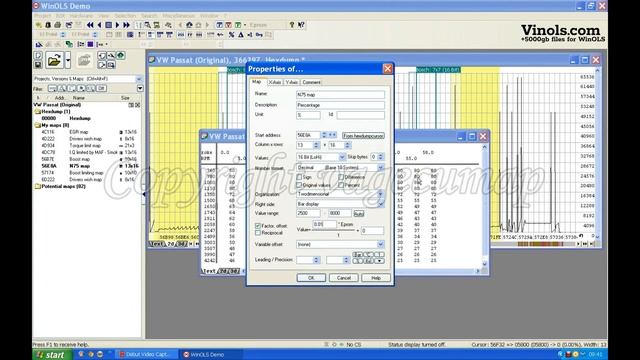Click the question mark help toolbar icon
The image size is (640, 360).
pyautogui.click(x=291, y=25)
